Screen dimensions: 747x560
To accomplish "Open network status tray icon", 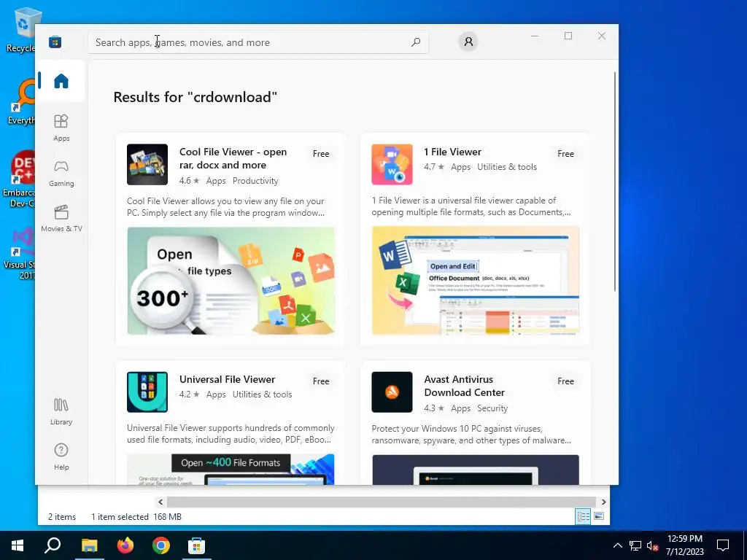I will [635, 545].
